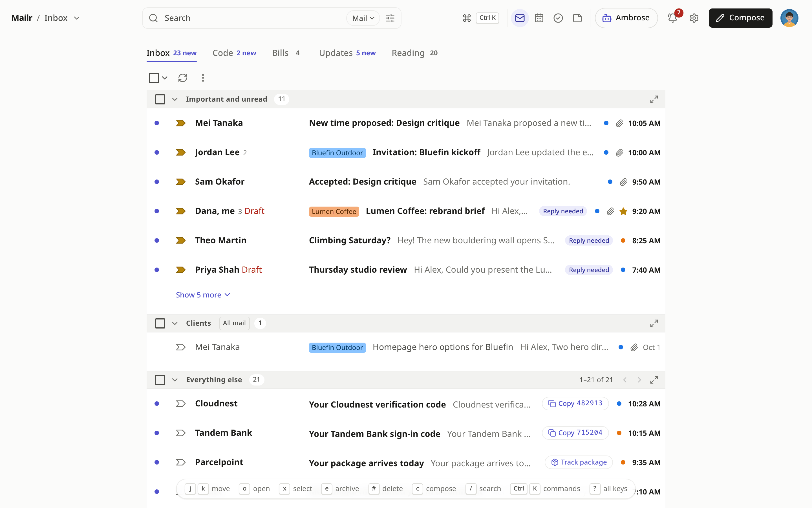Select all in Clients section

click(160, 323)
